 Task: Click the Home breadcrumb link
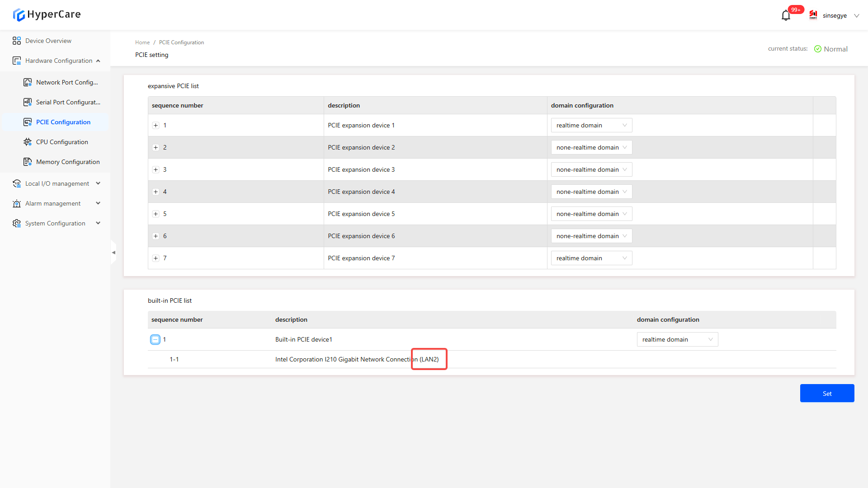(x=142, y=42)
